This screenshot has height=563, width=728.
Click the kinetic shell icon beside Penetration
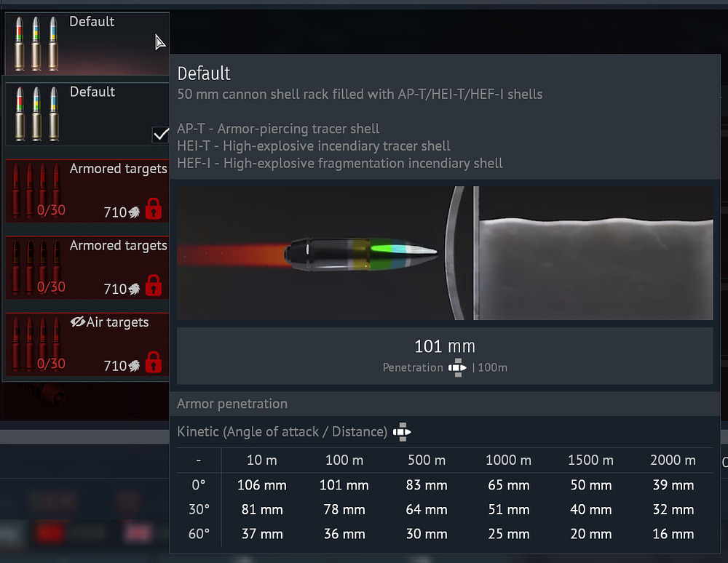coord(457,367)
